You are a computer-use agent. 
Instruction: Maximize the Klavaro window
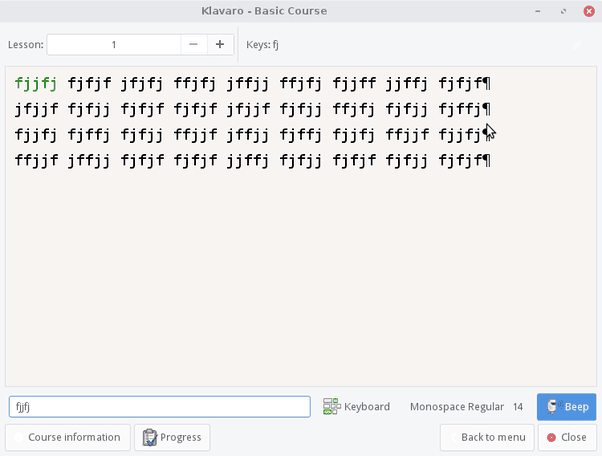pyautogui.click(x=563, y=11)
